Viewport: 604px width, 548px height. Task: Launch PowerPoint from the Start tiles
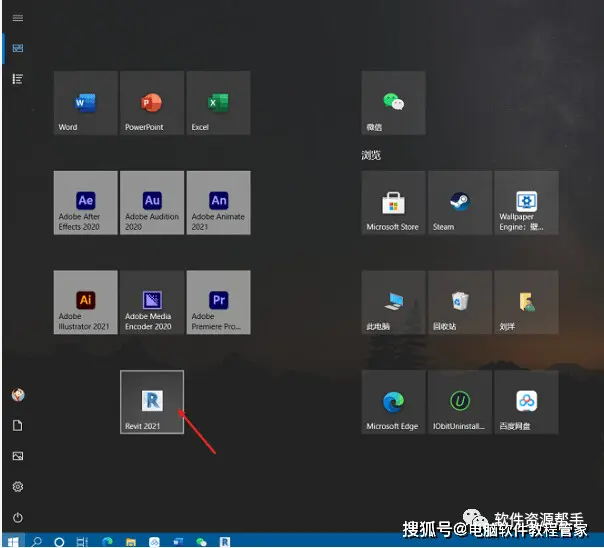pos(152,103)
